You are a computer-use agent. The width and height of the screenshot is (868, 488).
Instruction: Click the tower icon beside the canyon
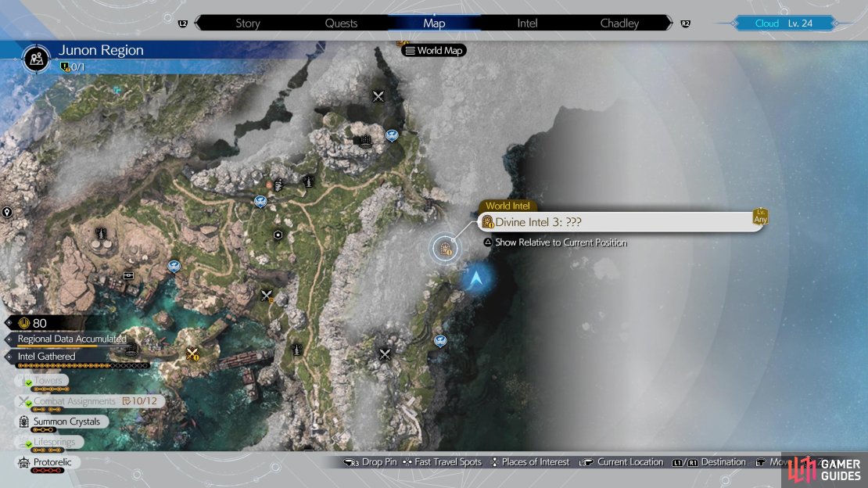308,181
